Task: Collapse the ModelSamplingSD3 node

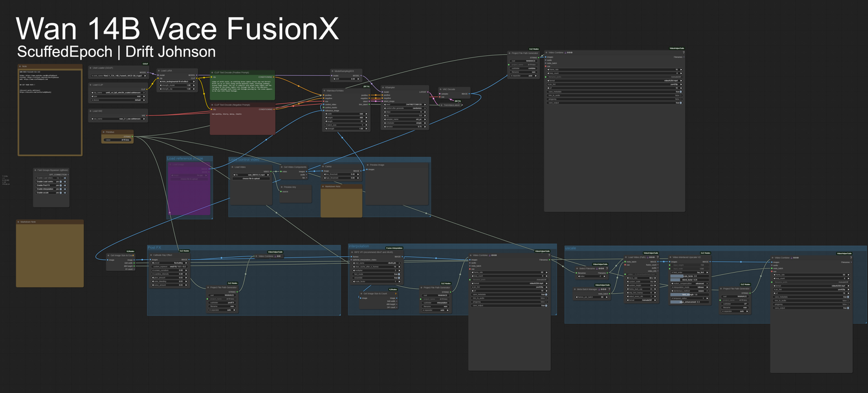Action: point(333,71)
